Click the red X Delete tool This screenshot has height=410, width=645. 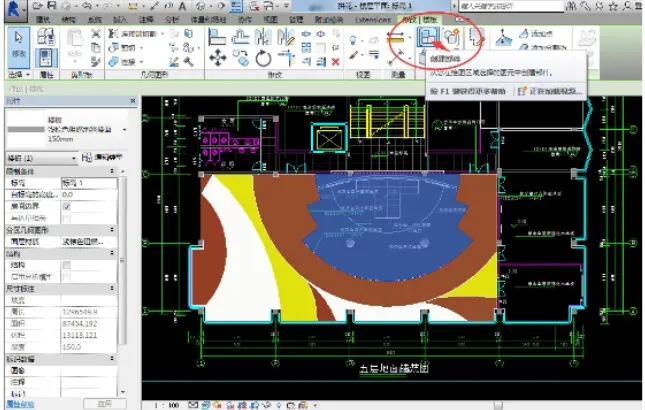click(x=336, y=62)
